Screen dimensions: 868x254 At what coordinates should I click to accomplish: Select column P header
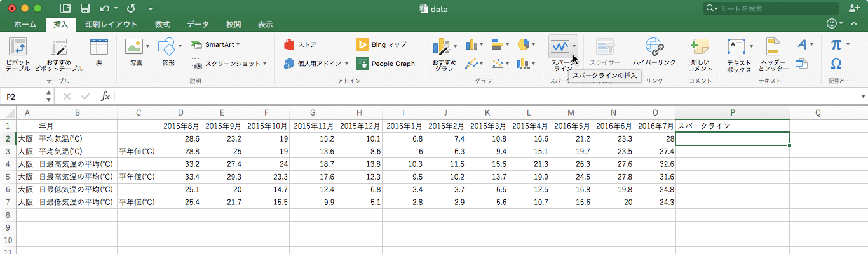tap(733, 112)
